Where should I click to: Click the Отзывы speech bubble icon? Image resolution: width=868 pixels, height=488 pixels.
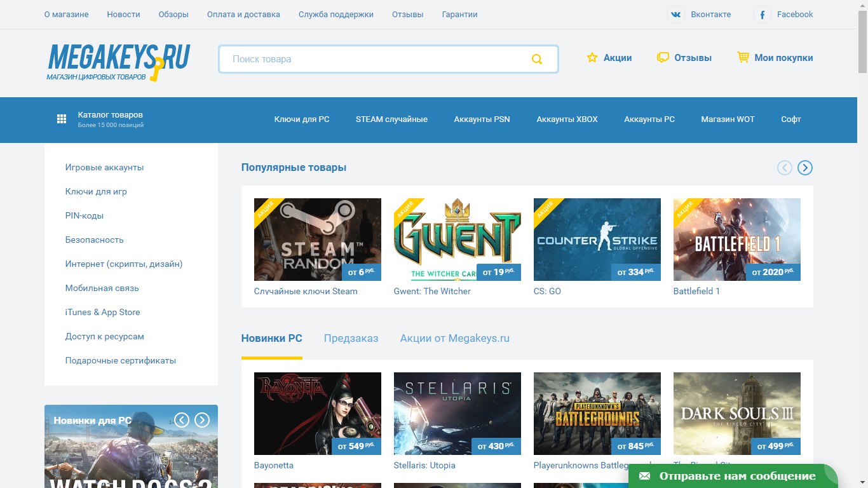[663, 58]
